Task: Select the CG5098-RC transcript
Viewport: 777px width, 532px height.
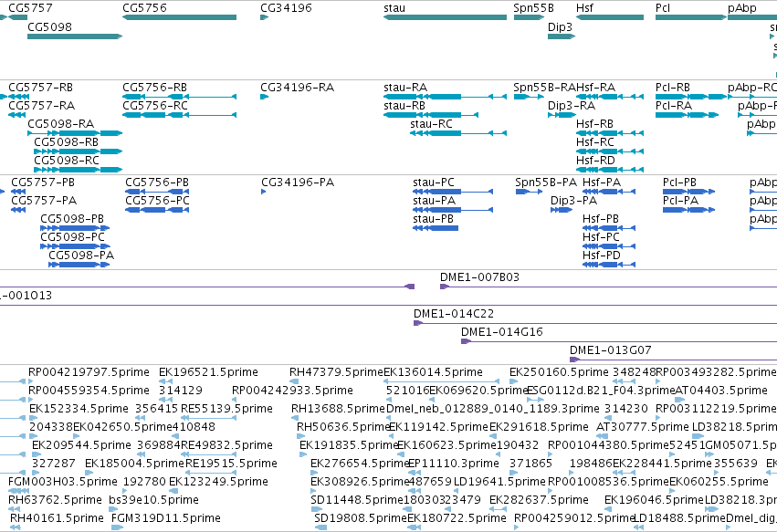Action: coord(79,170)
